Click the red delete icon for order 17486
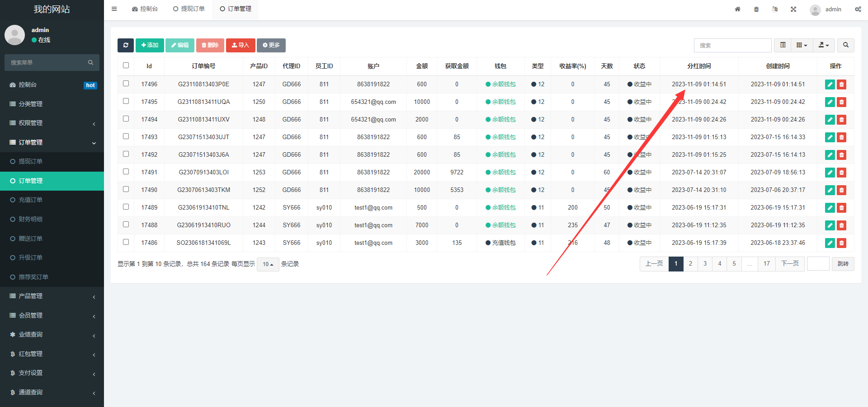 point(841,243)
